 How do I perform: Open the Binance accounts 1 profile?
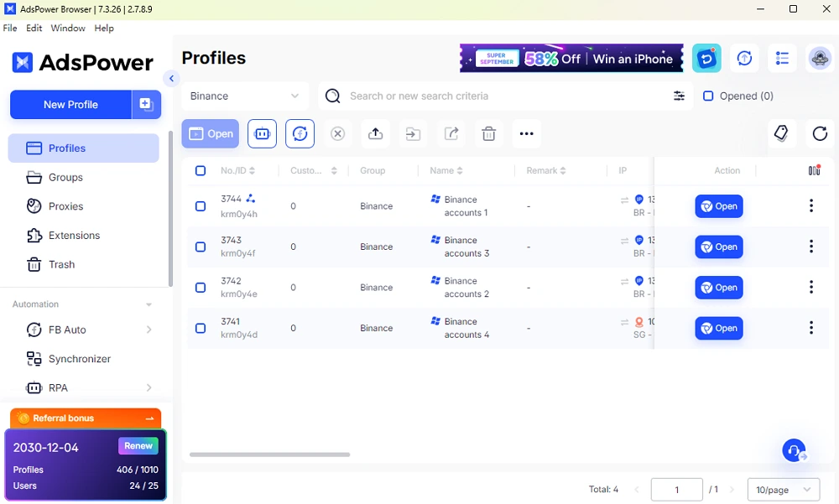[719, 206]
